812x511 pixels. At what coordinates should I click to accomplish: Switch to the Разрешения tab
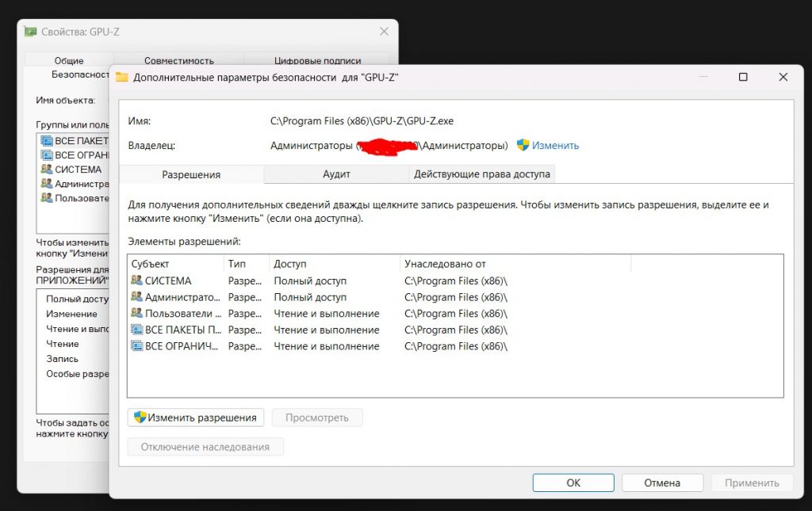(x=191, y=175)
